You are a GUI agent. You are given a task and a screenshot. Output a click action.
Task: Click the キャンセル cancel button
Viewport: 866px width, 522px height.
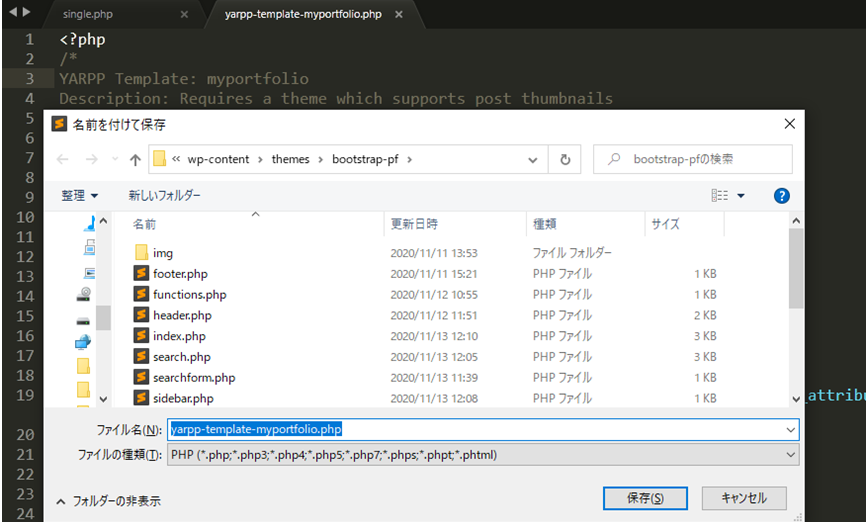pyautogui.click(x=743, y=498)
